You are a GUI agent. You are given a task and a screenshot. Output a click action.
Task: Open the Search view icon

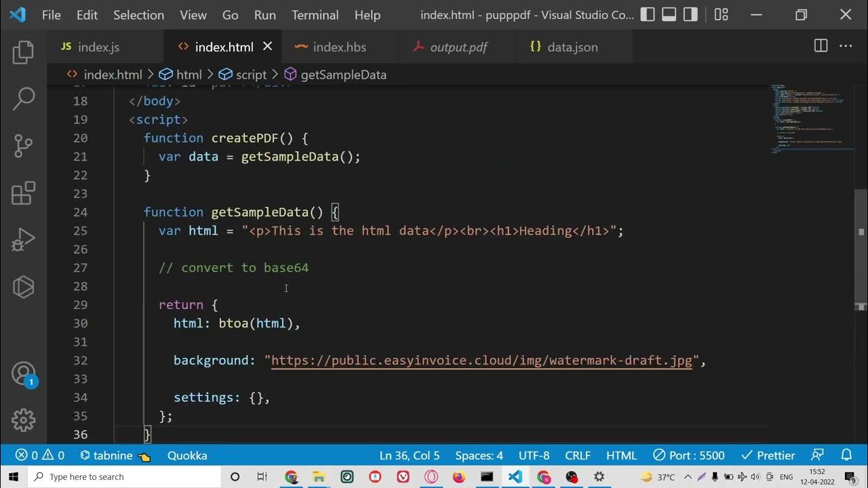click(x=23, y=99)
